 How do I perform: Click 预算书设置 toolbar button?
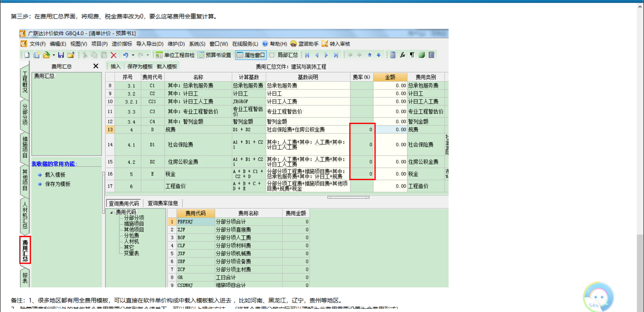pyautogui.click(x=214, y=55)
